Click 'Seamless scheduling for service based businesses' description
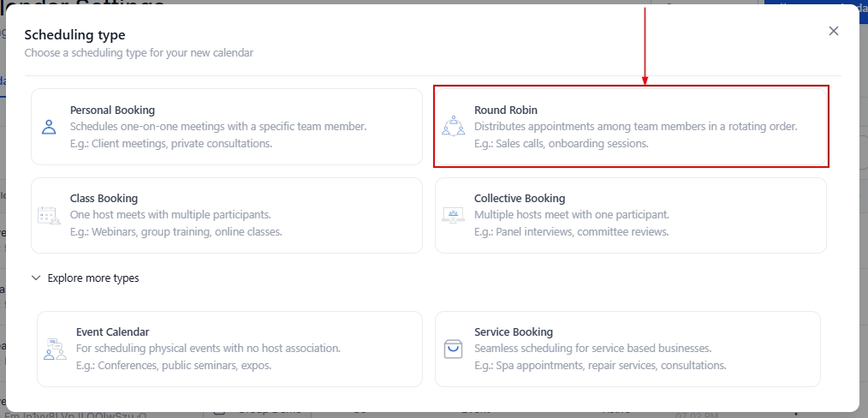The width and height of the screenshot is (868, 418). tap(592, 349)
